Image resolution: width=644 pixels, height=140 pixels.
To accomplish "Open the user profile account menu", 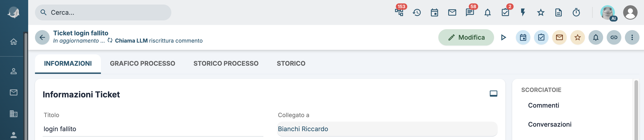I will 630,12.
